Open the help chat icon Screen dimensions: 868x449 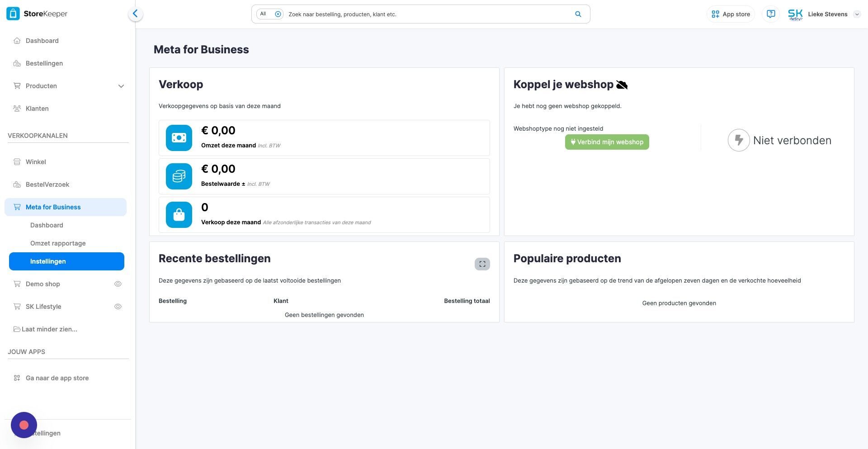click(x=771, y=14)
